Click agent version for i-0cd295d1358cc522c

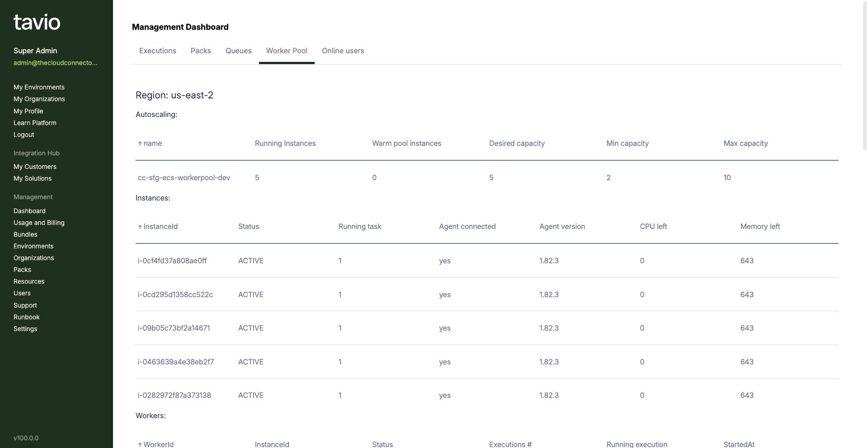(x=549, y=295)
